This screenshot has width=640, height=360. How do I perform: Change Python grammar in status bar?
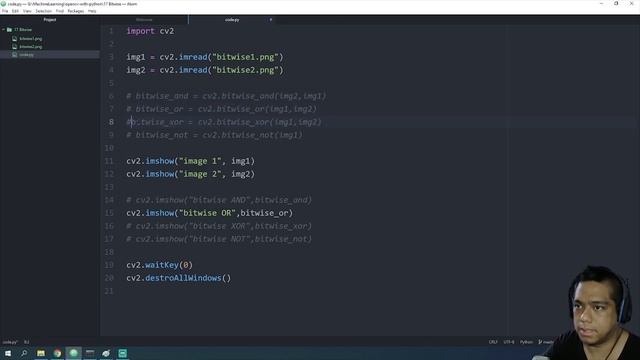pos(526,342)
